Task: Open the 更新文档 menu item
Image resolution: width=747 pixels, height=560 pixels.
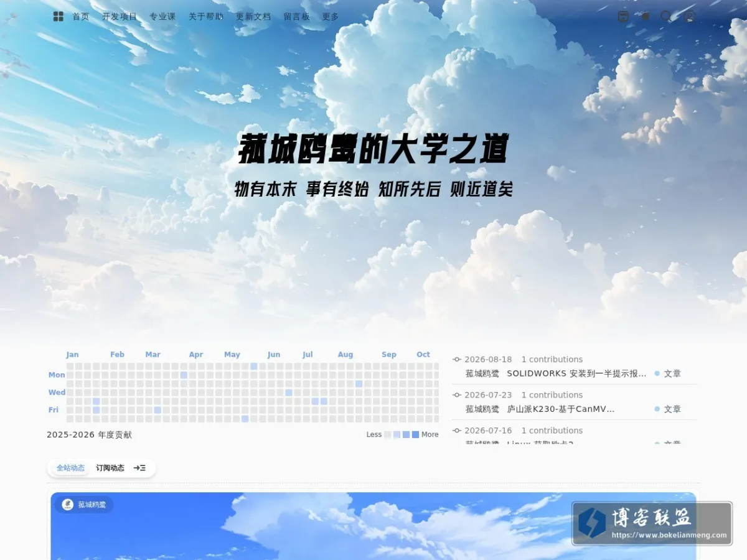Action: [253, 17]
